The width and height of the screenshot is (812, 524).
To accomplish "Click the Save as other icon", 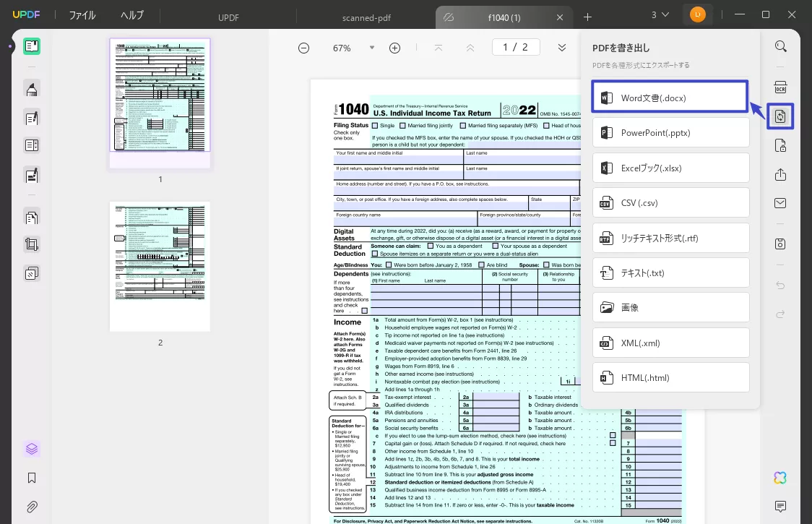I will (780, 244).
